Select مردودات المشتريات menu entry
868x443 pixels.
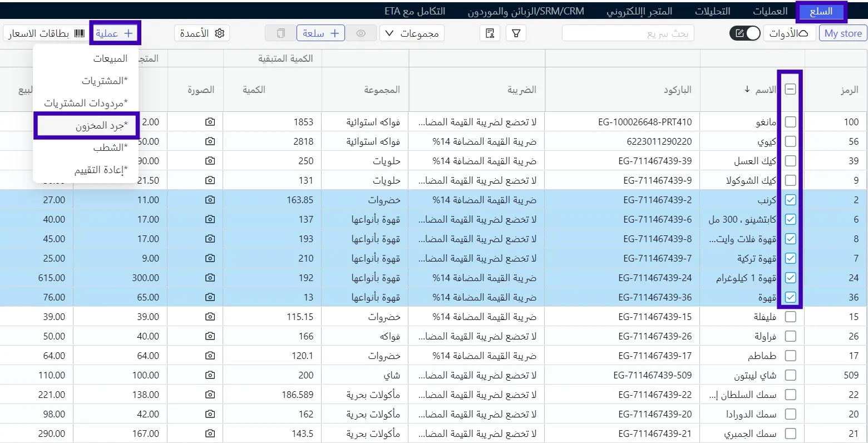86,103
